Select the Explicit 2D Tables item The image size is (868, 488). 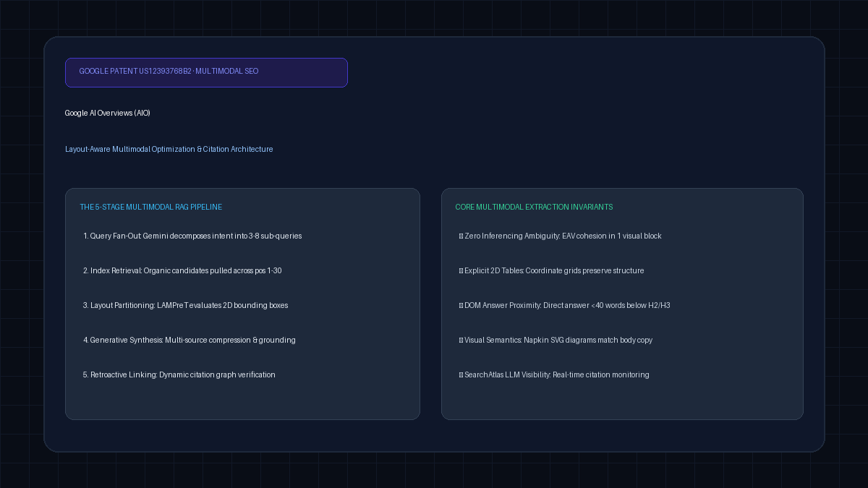pos(551,270)
